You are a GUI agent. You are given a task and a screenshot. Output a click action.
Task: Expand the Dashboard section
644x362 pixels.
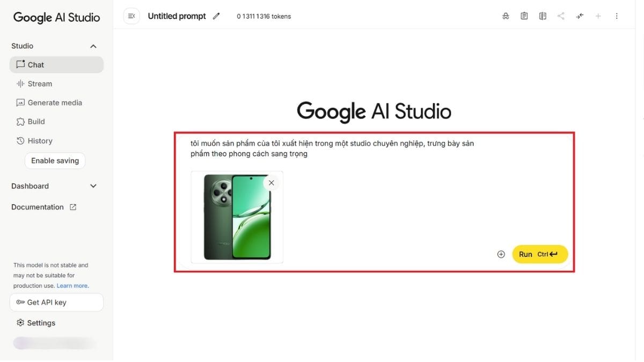[54, 186]
